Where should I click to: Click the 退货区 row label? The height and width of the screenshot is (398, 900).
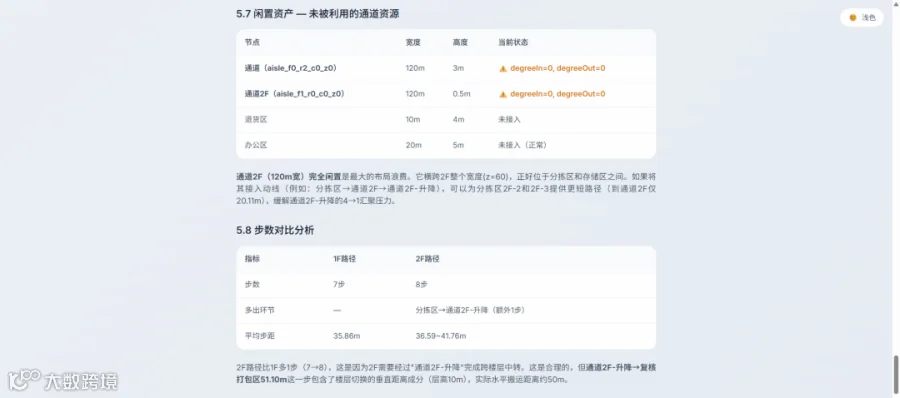pyautogui.click(x=256, y=119)
